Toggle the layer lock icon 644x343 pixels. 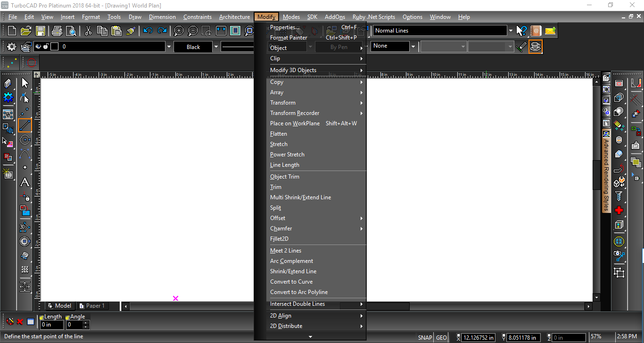[x=46, y=47]
